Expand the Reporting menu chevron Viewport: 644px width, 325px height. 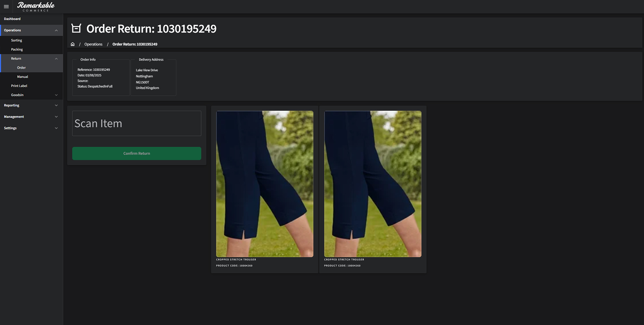56,105
